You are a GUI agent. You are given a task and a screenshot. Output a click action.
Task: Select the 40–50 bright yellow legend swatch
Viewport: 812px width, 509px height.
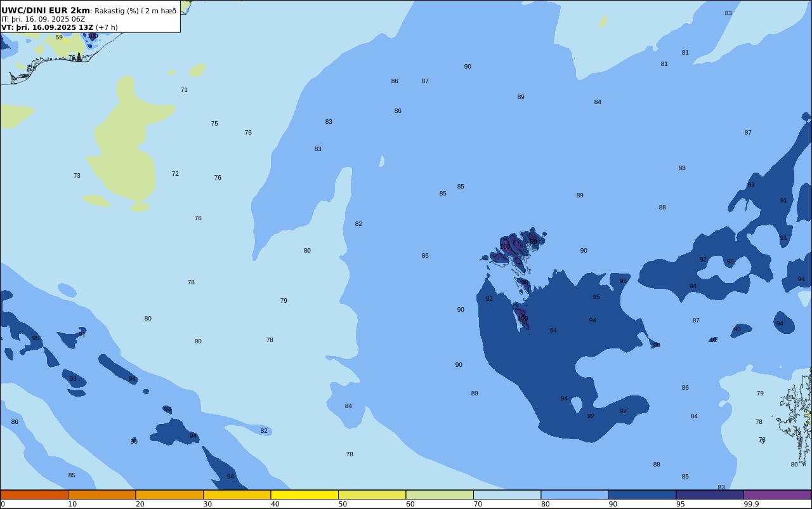[304, 494]
